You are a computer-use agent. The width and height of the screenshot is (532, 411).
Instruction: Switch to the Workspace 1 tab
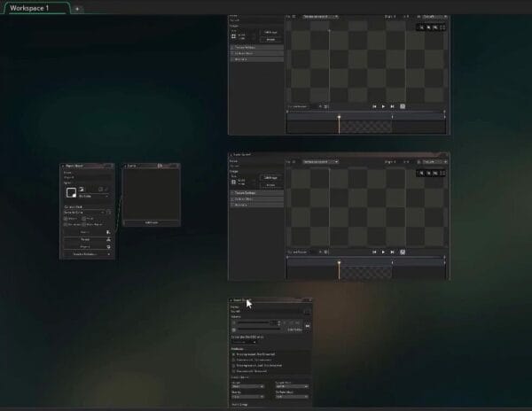(x=36, y=8)
